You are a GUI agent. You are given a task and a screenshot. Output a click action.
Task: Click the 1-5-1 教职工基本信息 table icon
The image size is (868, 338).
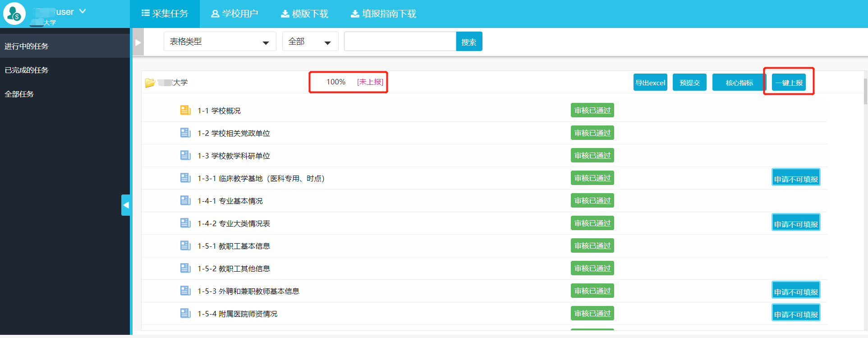click(185, 245)
